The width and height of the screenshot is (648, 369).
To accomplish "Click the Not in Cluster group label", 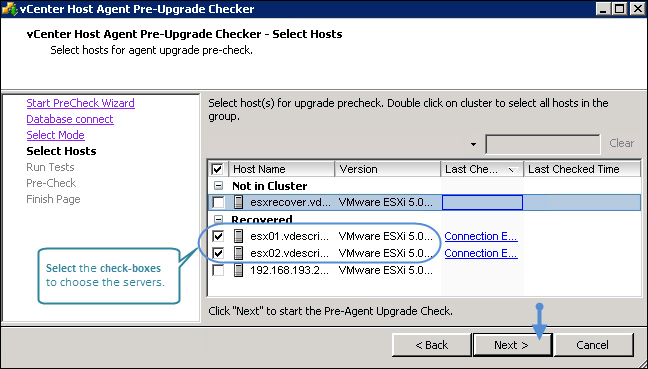I will click(269, 186).
